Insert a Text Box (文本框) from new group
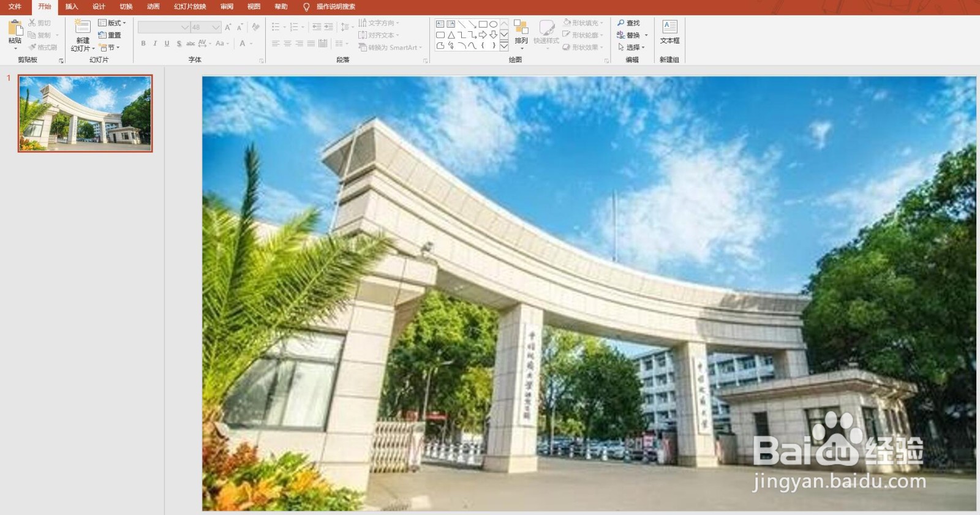This screenshot has height=515, width=980. tap(669, 31)
